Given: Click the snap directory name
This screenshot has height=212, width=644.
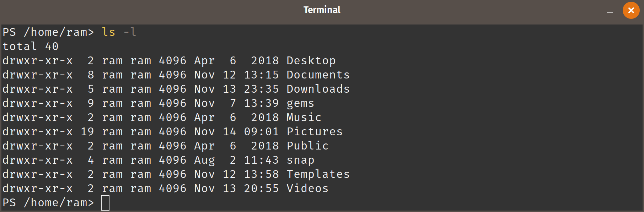Looking at the screenshot, I should pos(300,160).
